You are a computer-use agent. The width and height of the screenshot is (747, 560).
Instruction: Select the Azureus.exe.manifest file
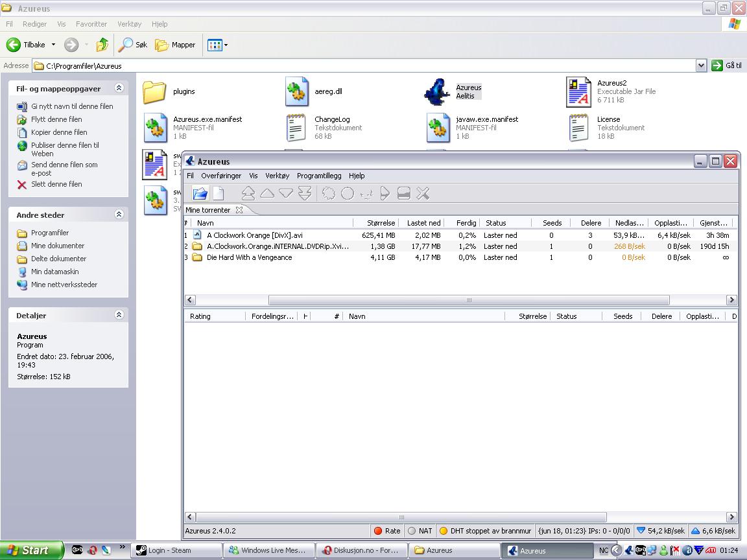(x=193, y=128)
